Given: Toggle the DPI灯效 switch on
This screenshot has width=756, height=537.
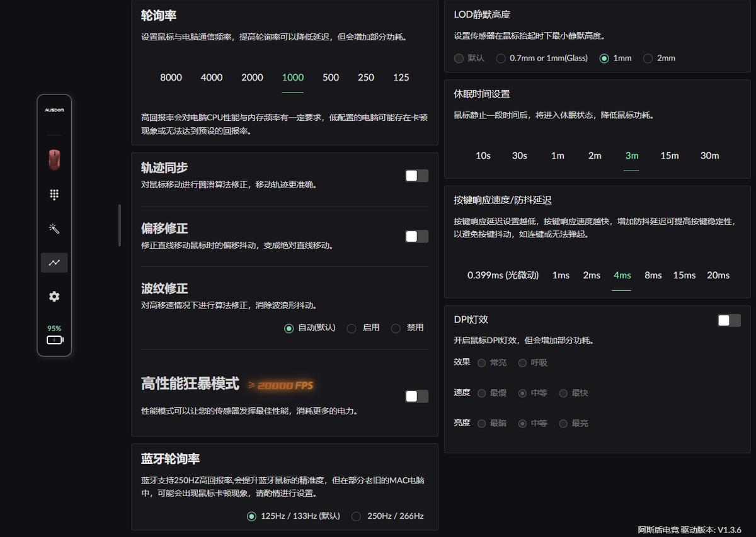Looking at the screenshot, I should click(x=728, y=320).
